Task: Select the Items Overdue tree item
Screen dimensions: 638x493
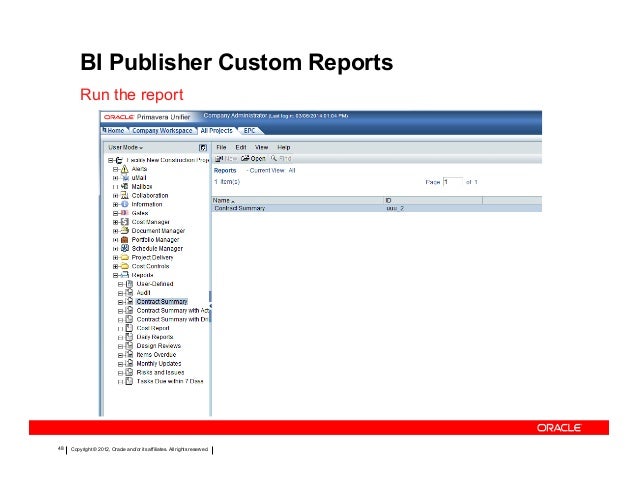Action: (x=156, y=355)
